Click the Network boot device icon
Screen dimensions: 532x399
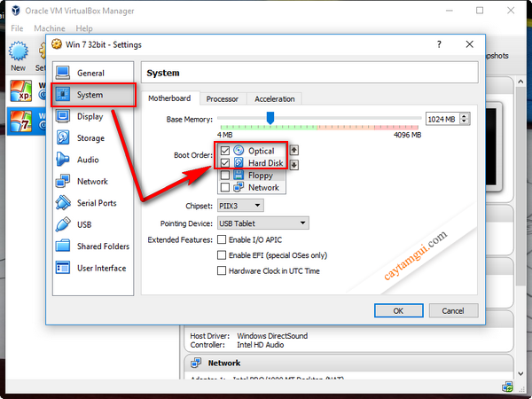click(239, 187)
